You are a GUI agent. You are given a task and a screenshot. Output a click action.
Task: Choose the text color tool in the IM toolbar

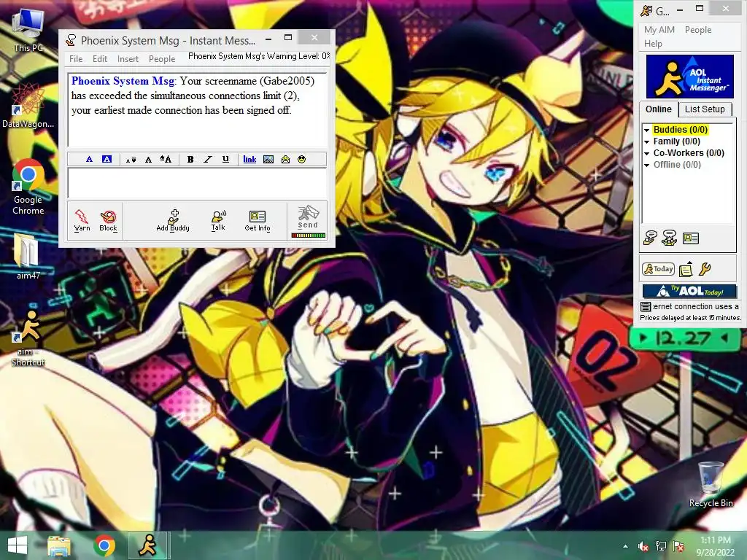(x=89, y=159)
